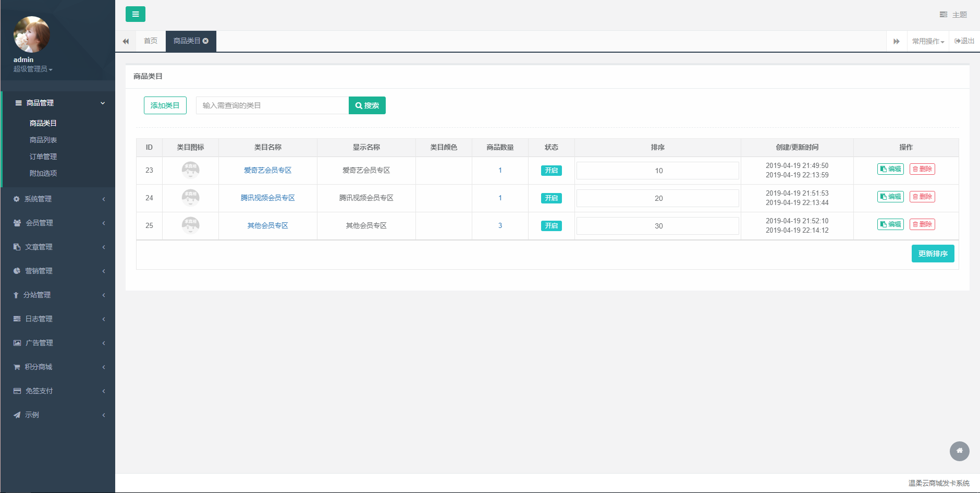Select 商品列表 in the sidebar submenu
This screenshot has width=980, height=493.
pos(43,140)
